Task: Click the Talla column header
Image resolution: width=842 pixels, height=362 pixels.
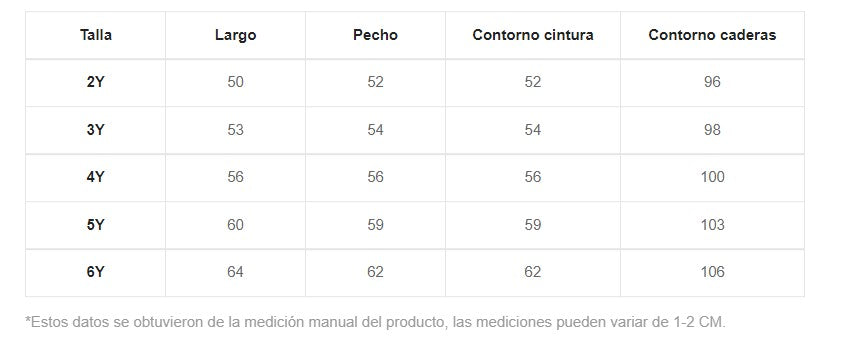Action: pyautogui.click(x=96, y=35)
